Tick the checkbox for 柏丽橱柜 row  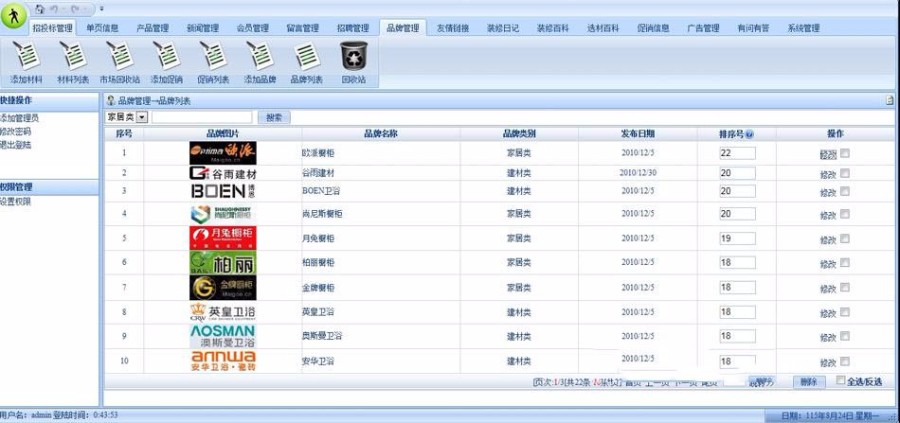point(844,262)
